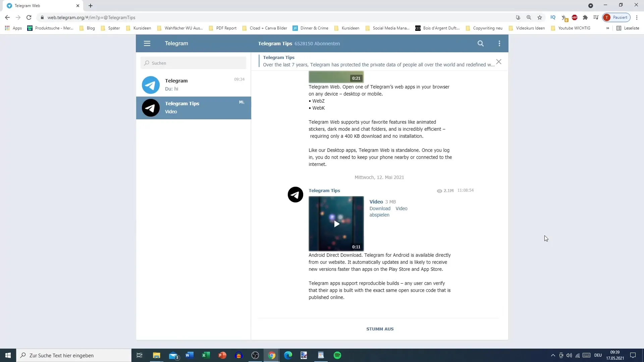The width and height of the screenshot is (644, 362).
Task: Open the Chrome tab search dropdown
Action: (x=591, y=6)
